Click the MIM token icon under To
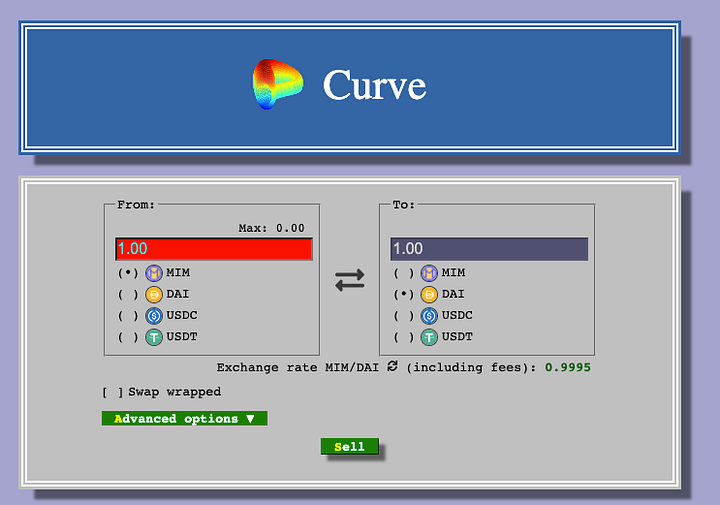This screenshot has width=720, height=505. click(x=429, y=273)
